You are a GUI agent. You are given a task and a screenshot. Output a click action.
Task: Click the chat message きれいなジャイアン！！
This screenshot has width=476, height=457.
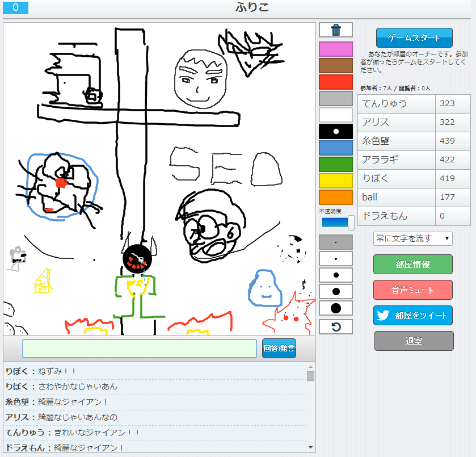(x=96, y=433)
